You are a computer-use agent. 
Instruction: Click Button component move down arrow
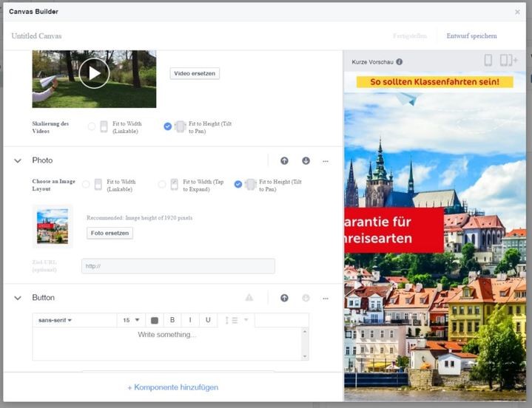pyautogui.click(x=306, y=298)
